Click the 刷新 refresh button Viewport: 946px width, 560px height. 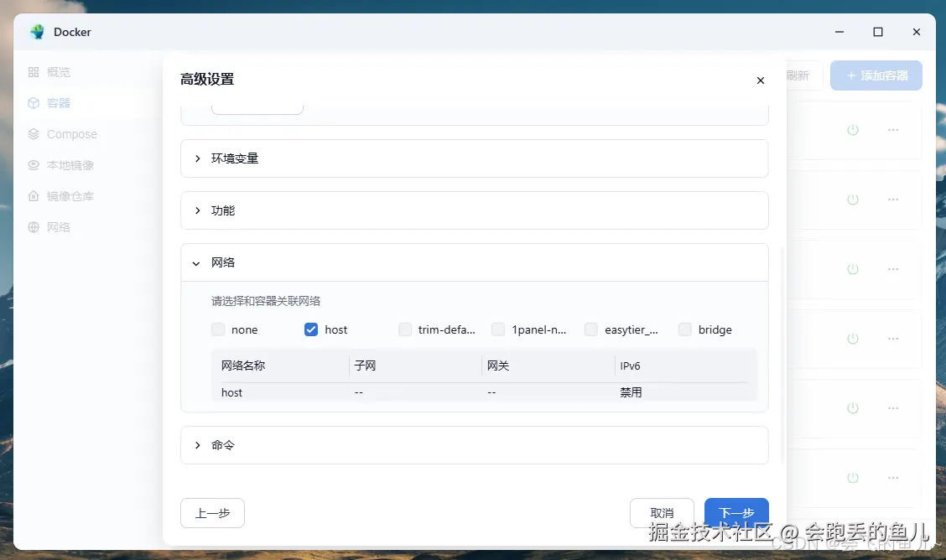click(797, 75)
